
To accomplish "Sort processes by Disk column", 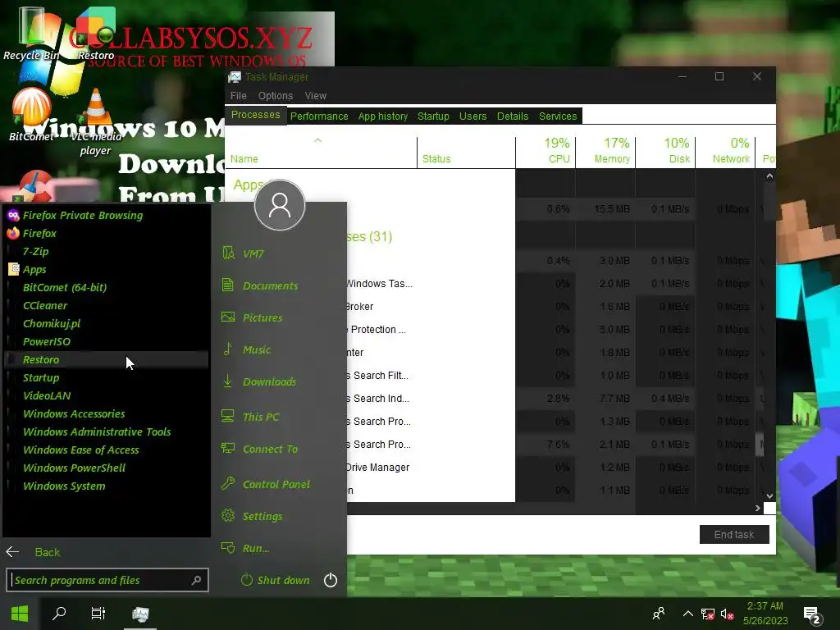I will (666, 152).
